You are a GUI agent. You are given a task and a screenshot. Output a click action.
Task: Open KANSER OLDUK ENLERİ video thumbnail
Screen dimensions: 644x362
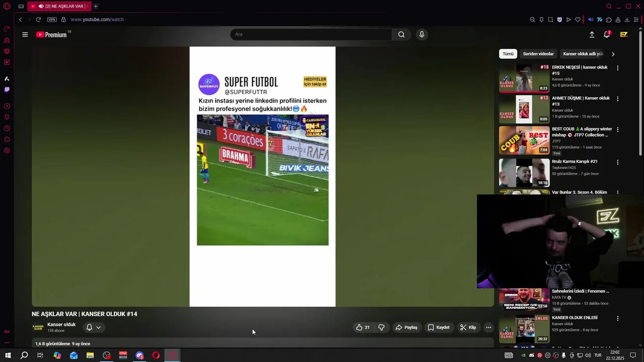point(524,329)
